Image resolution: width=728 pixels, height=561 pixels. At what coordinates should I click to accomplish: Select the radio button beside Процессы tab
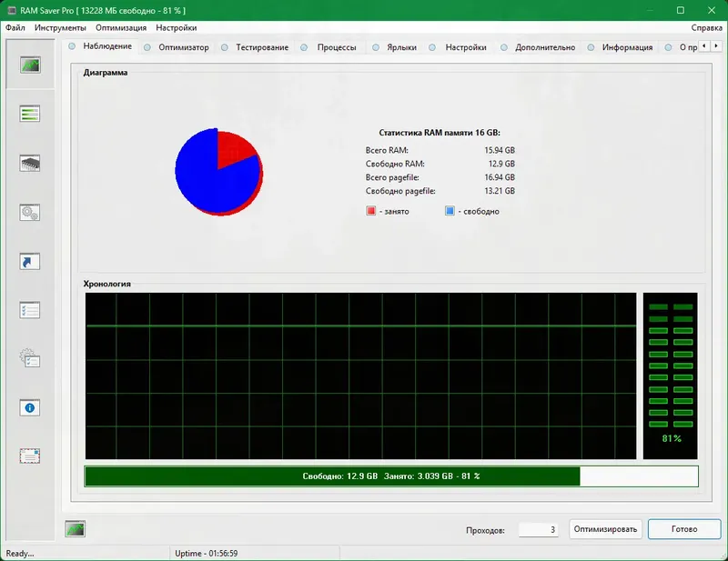304,46
